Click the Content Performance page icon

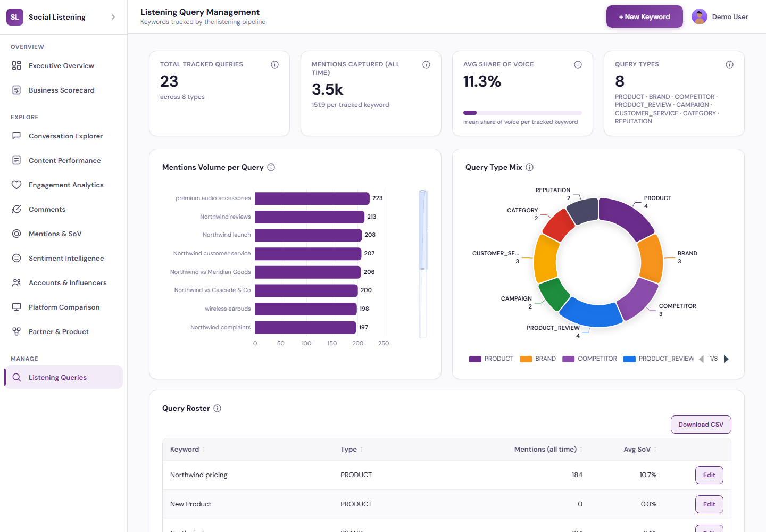(16, 160)
